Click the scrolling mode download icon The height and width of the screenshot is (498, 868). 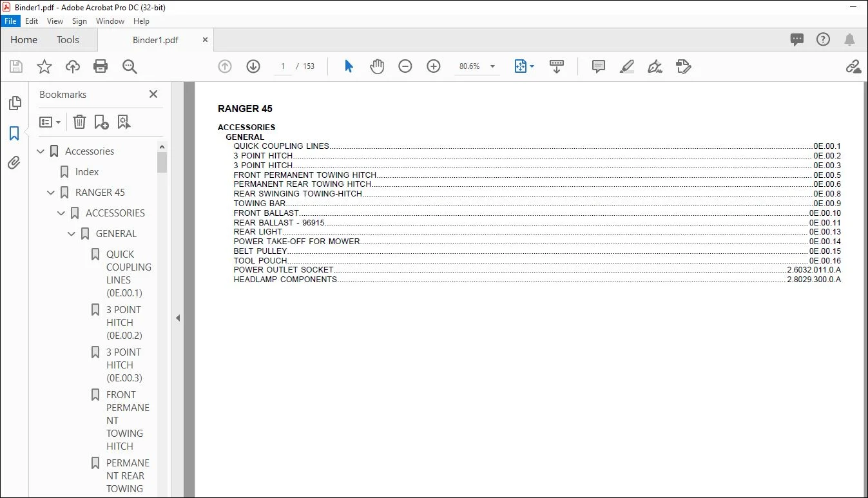tap(557, 66)
